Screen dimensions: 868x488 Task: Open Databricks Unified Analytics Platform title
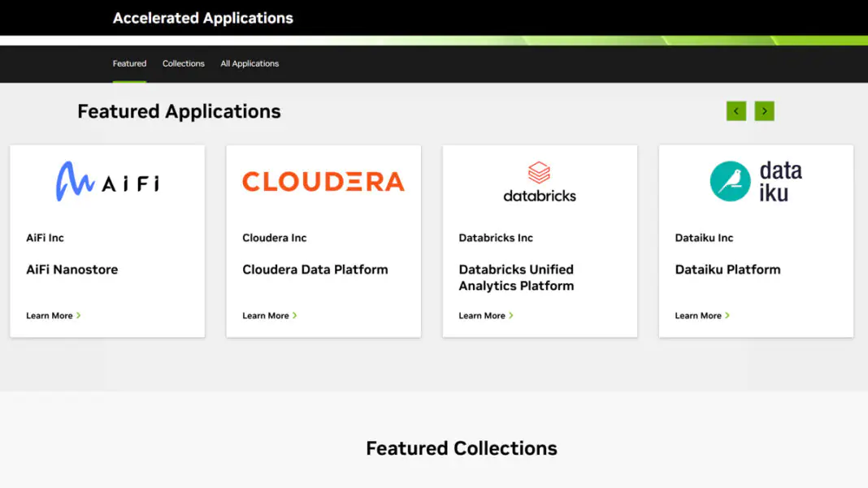click(516, 278)
